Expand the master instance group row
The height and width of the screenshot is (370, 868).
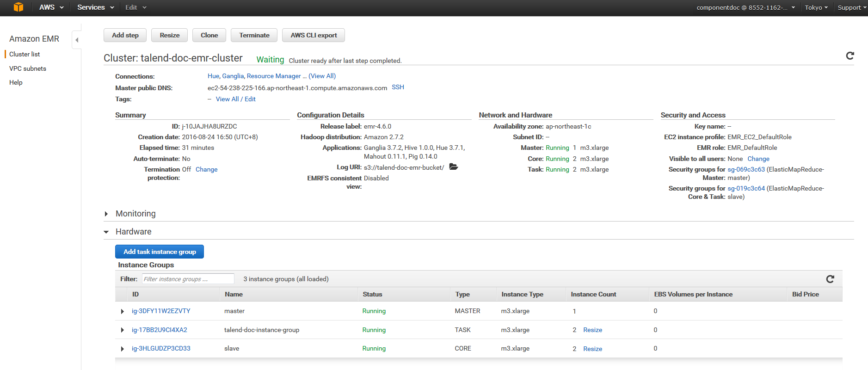(x=122, y=311)
